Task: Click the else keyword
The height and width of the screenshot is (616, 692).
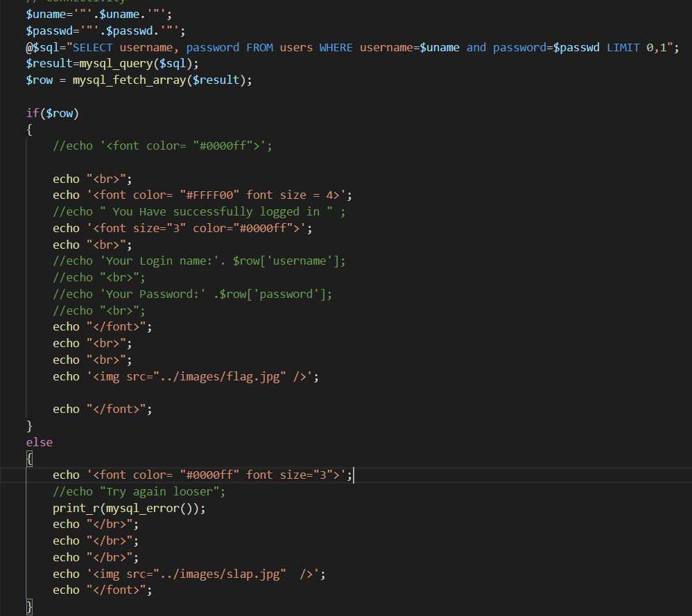Action: click(39, 442)
